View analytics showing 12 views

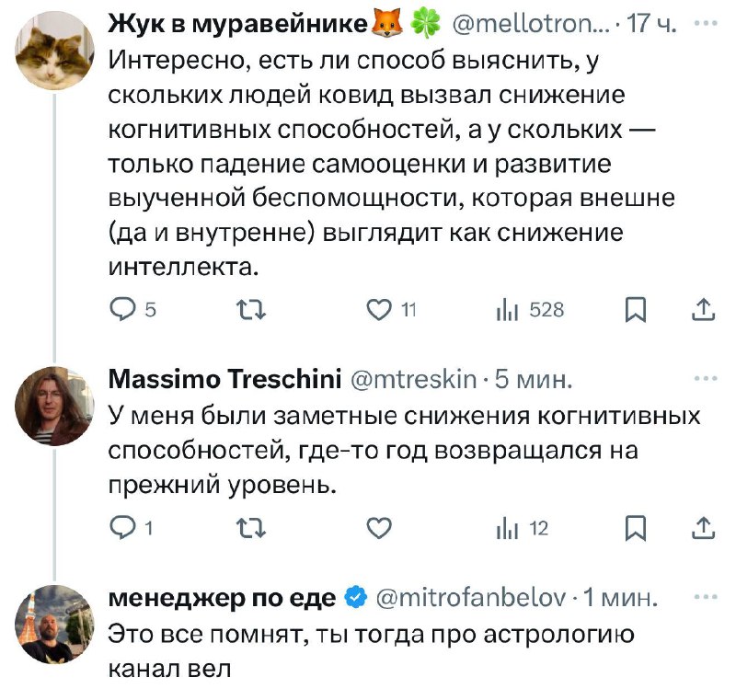pos(504,528)
